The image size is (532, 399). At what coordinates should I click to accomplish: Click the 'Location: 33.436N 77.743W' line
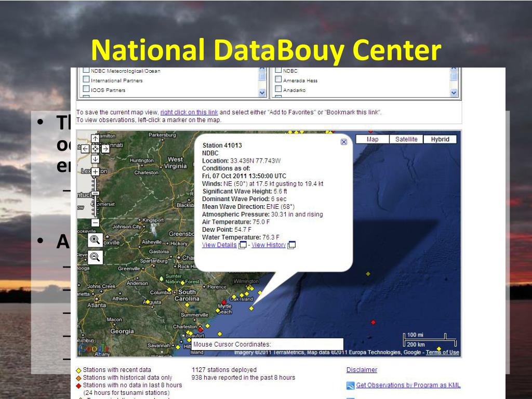click(x=241, y=161)
